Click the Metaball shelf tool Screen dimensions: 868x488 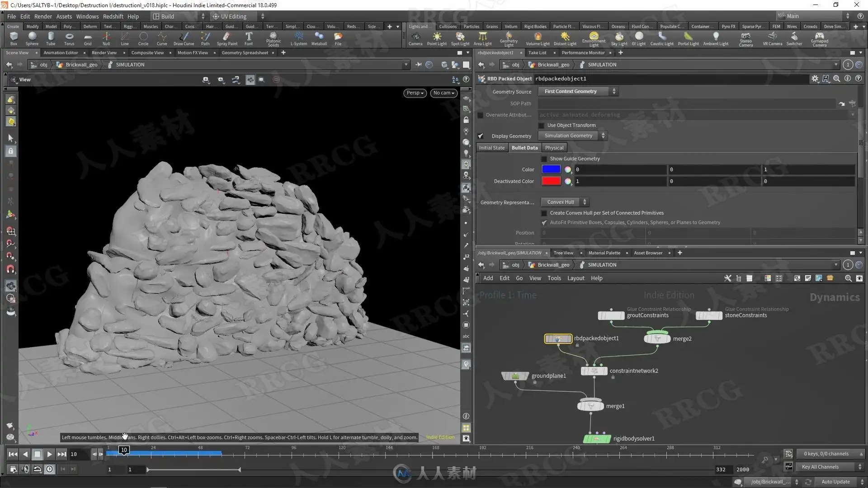click(x=319, y=38)
